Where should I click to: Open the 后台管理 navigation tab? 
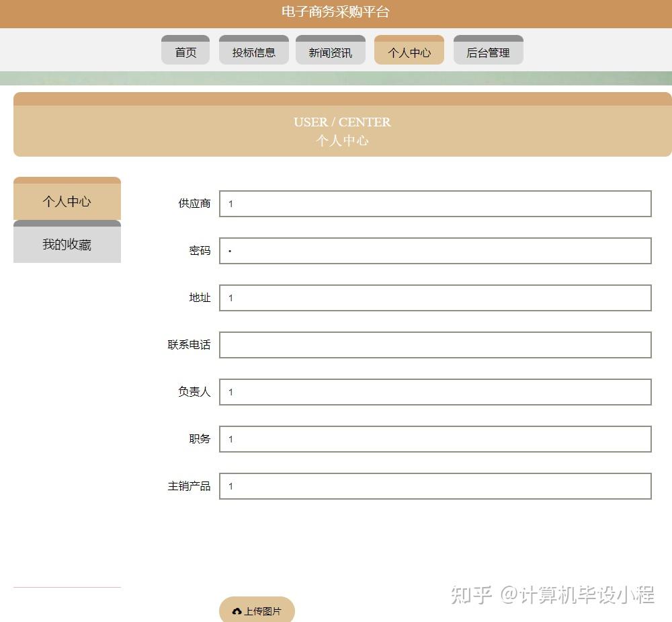[x=488, y=52]
